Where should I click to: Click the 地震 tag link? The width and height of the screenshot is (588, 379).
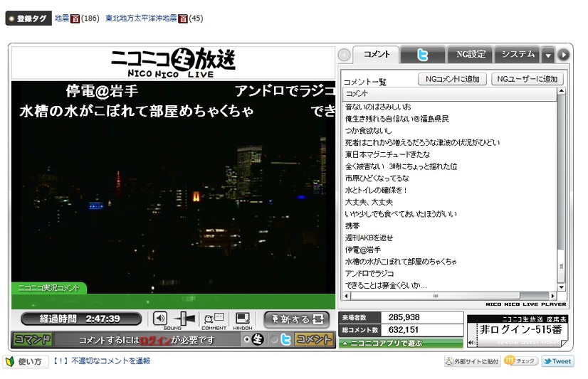[x=62, y=18]
